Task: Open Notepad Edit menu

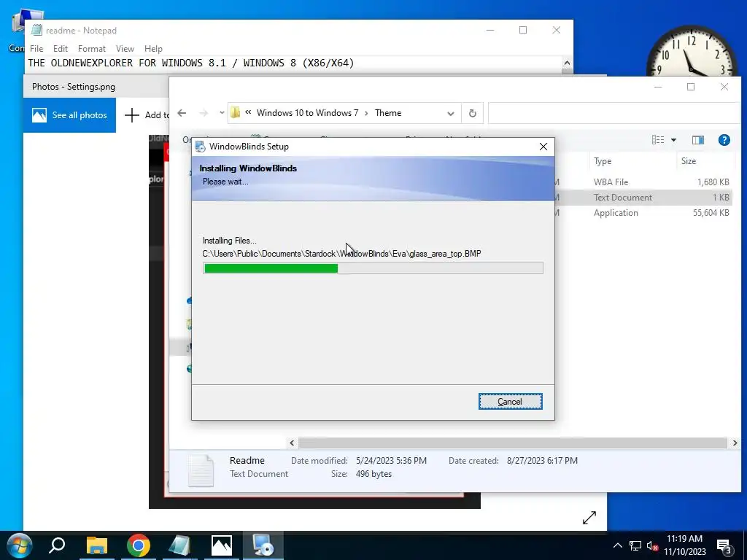Action: (60, 49)
